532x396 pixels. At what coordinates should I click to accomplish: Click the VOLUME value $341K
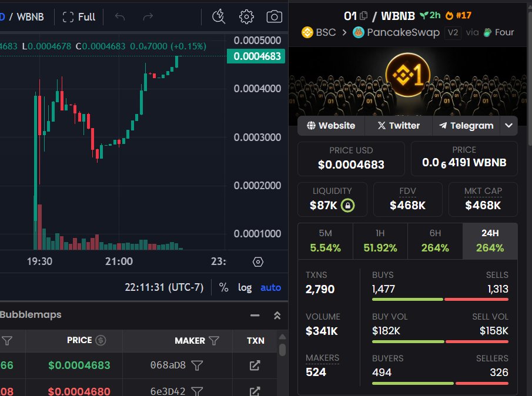coord(322,331)
